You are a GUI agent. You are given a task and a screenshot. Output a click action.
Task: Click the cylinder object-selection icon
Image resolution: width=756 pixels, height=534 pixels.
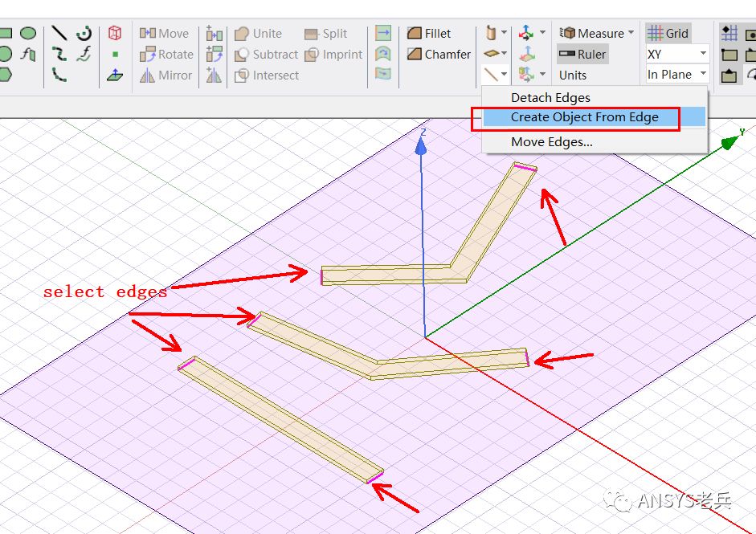(x=491, y=33)
